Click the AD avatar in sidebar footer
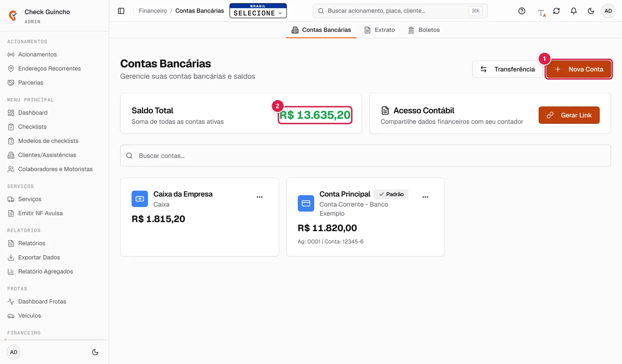Image resolution: width=622 pixels, height=364 pixels. [x=14, y=352]
